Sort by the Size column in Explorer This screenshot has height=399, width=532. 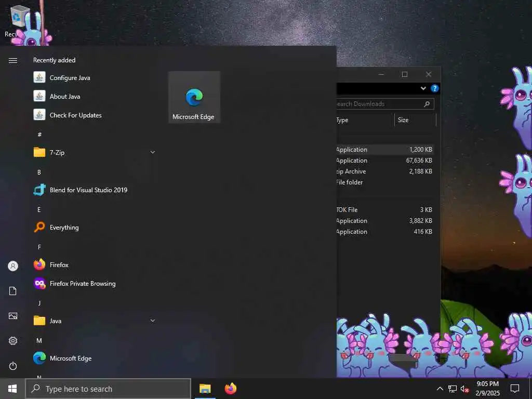click(415, 120)
